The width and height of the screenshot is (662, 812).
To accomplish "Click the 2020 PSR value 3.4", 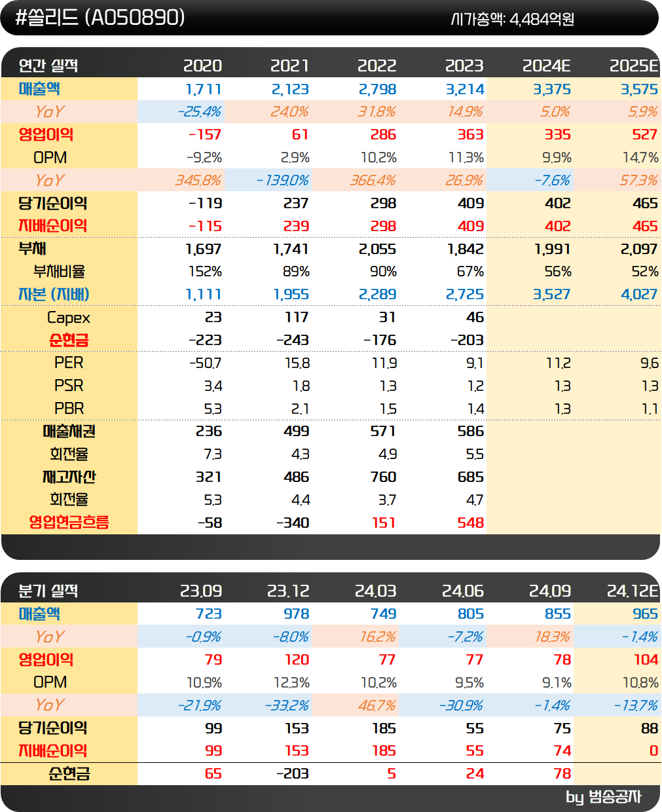I will click(x=213, y=386).
